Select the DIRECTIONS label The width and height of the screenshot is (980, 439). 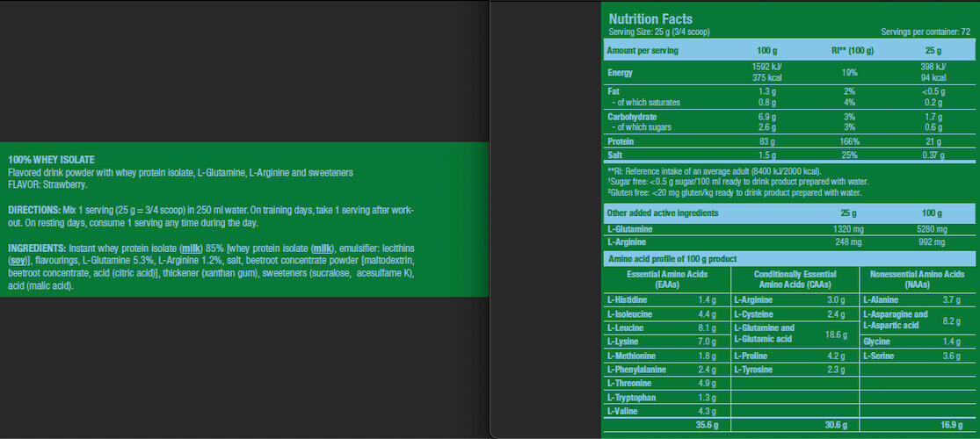pos(33,212)
